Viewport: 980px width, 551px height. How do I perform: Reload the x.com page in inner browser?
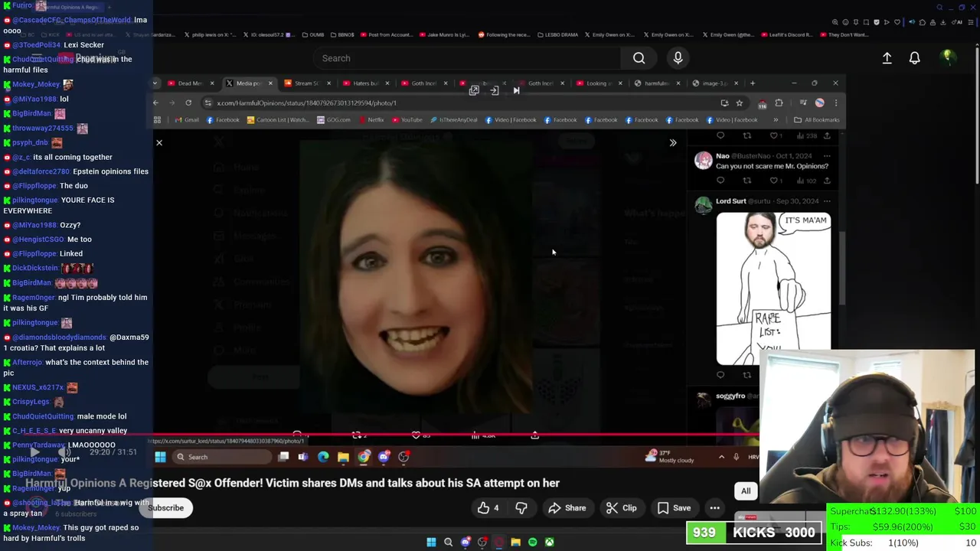click(x=188, y=103)
